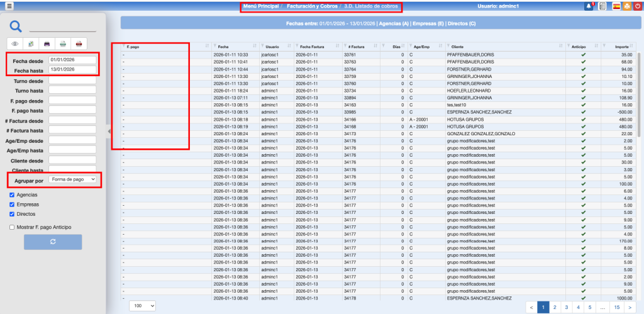Click the eye preview icon in sidebar toolbar
The height and width of the screenshot is (314, 644).
tap(15, 43)
